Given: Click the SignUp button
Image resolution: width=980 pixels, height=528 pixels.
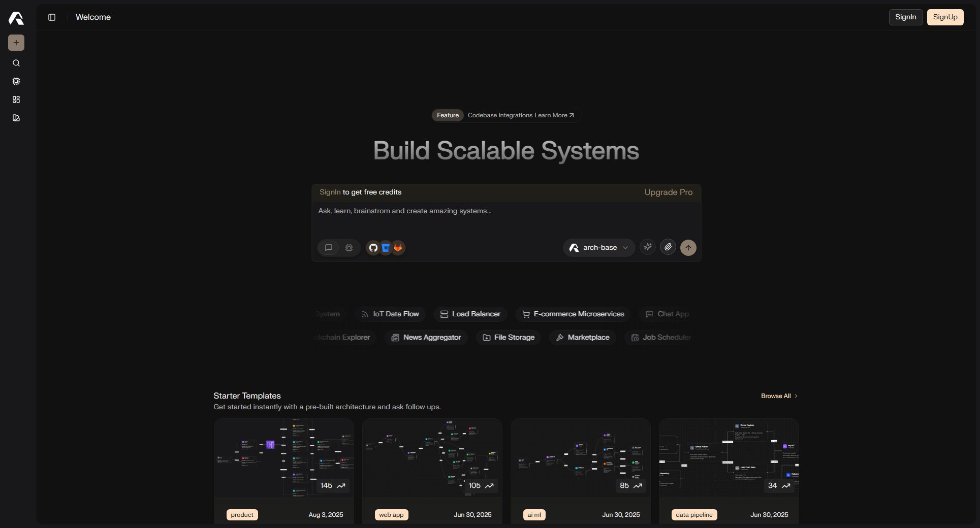Looking at the screenshot, I should [944, 17].
